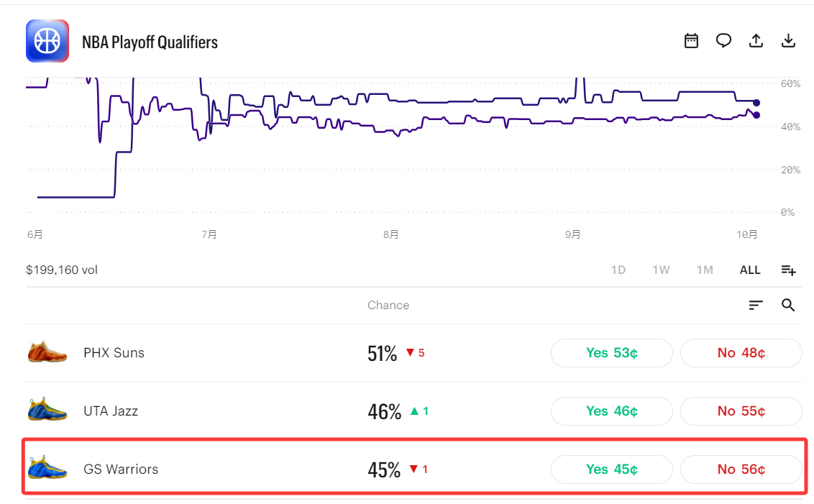This screenshot has height=504, width=814.
Task: Open comments speech bubble icon
Action: click(x=723, y=40)
